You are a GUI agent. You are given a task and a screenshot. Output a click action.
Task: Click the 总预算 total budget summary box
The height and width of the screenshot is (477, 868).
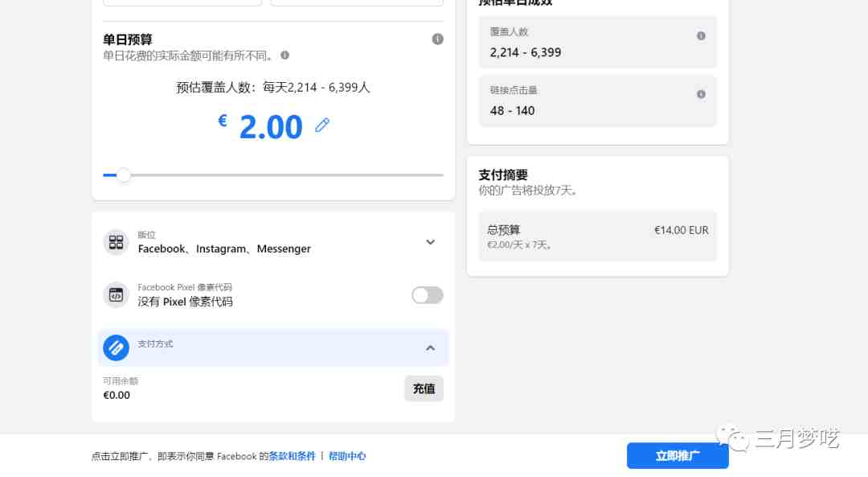597,236
